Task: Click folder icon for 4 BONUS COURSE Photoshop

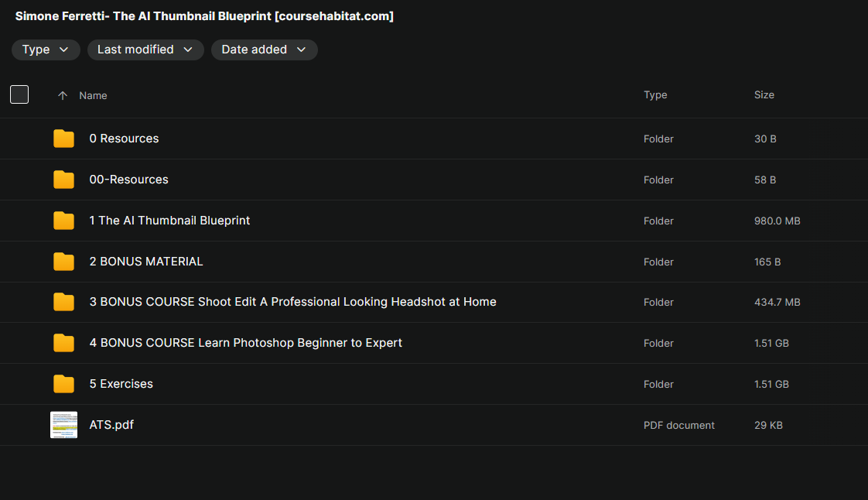Action: coord(63,343)
